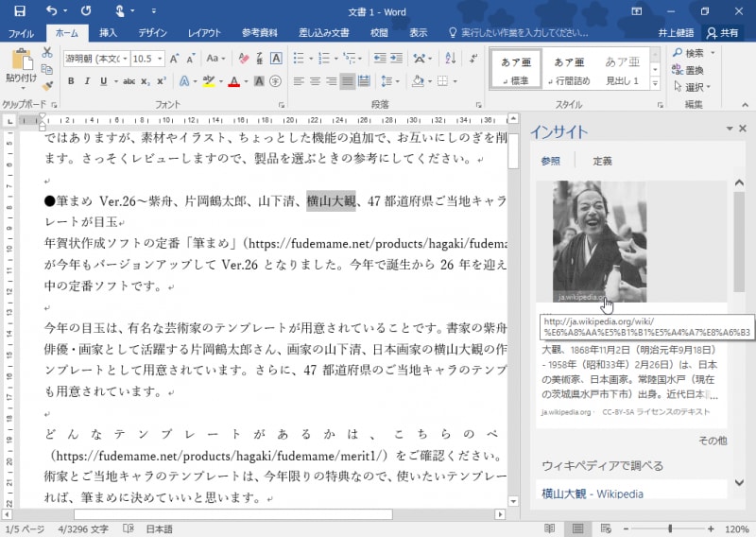Activate the Format Painter brush
The image size is (756, 537).
(46, 86)
